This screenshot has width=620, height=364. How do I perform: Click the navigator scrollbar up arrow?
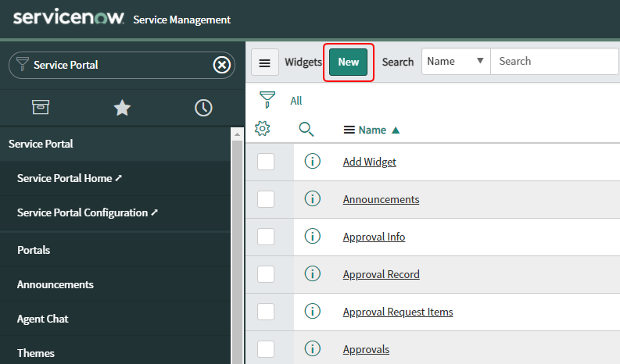237,135
